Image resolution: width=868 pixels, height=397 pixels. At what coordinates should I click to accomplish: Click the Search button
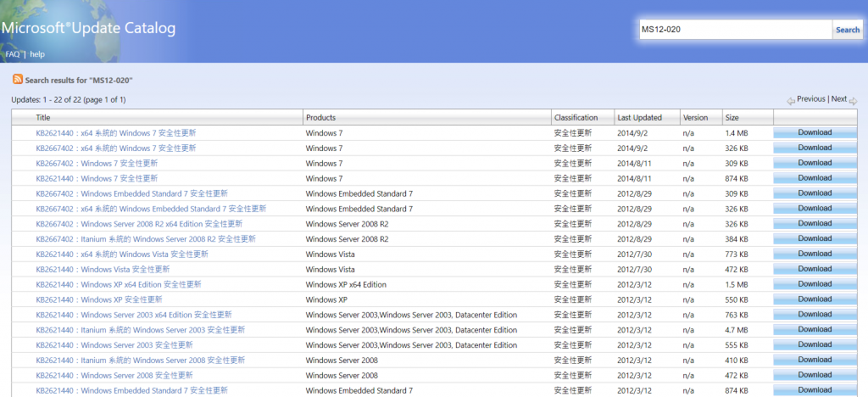[848, 30]
